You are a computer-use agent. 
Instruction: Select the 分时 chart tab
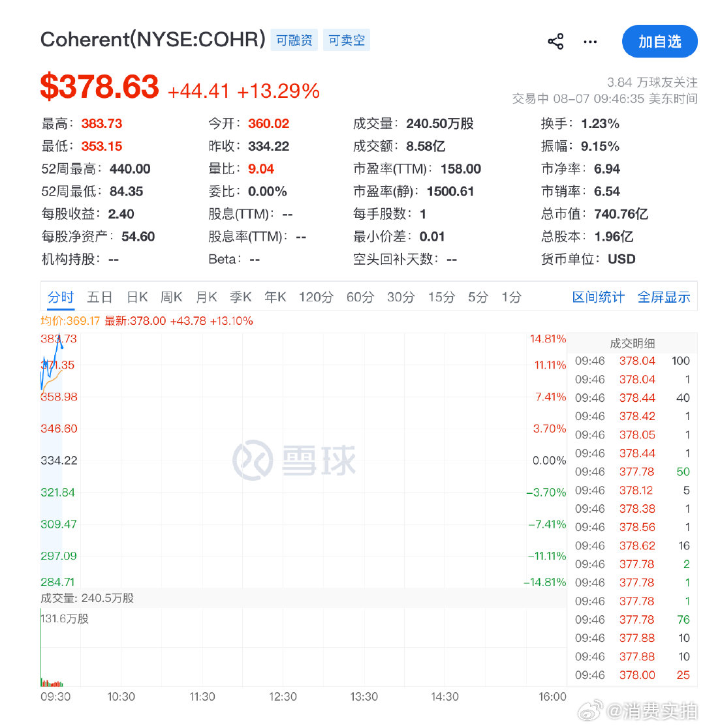[x=61, y=297]
